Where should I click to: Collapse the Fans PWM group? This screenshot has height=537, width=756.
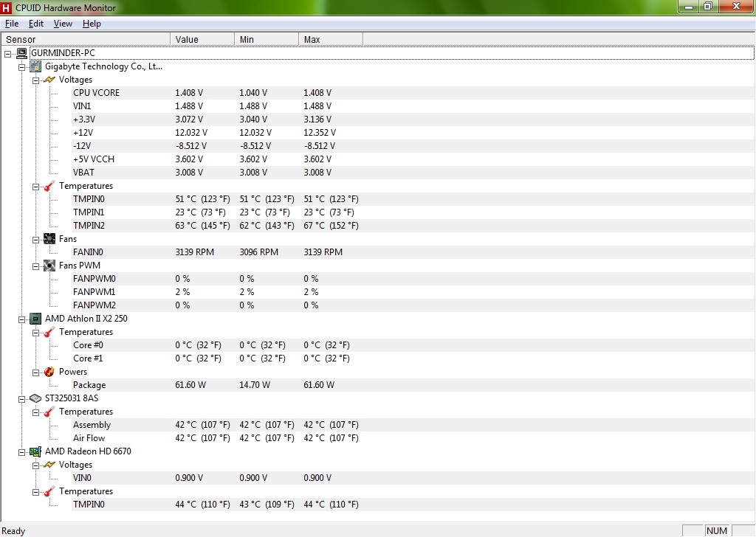tap(35, 266)
